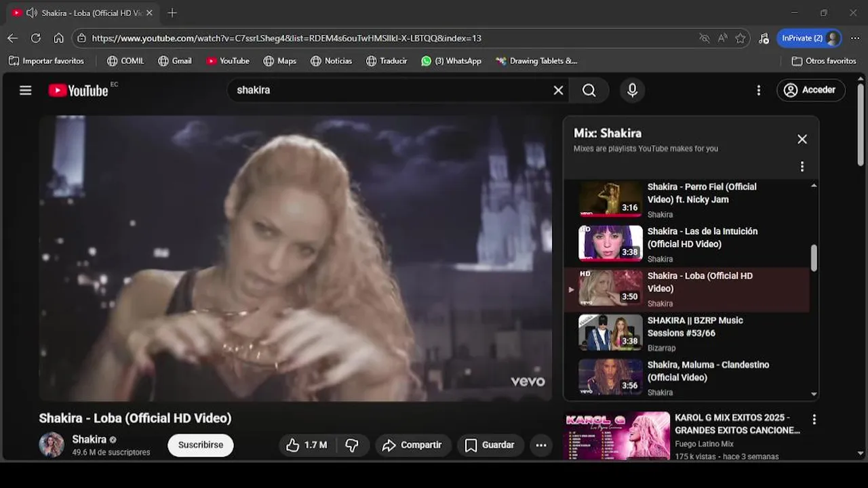The image size is (868, 488).
Task: Open the Edge media control icon
Action: point(764,38)
